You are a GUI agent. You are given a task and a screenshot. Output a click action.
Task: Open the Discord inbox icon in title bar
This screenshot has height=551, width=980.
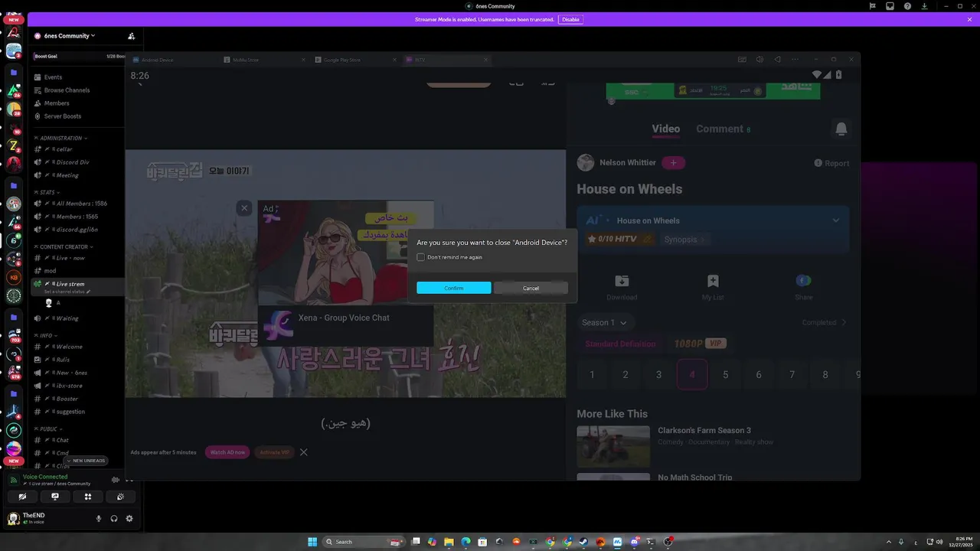[x=890, y=6]
